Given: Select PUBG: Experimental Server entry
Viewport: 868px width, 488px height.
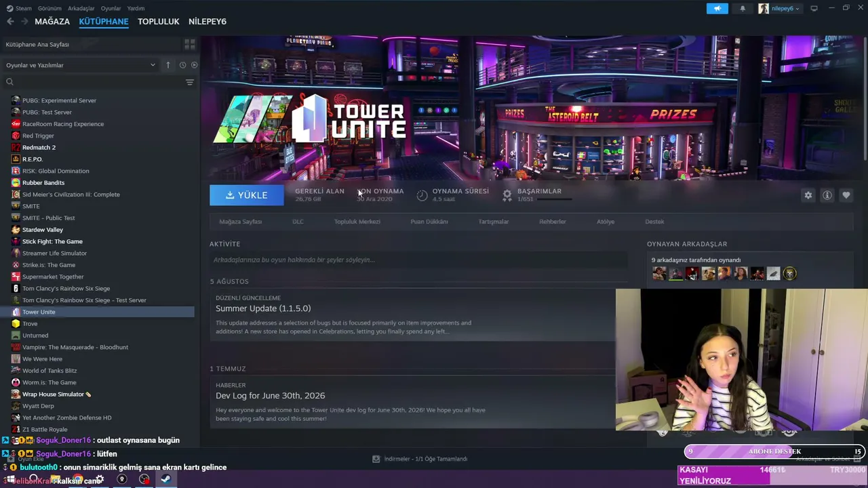Looking at the screenshot, I should click(x=59, y=100).
